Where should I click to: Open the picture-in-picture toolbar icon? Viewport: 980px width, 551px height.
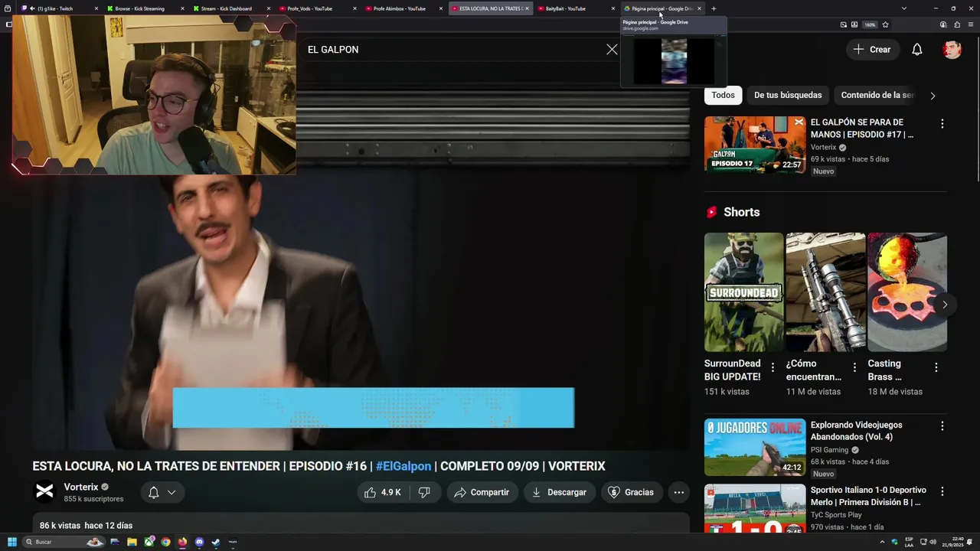tap(844, 24)
